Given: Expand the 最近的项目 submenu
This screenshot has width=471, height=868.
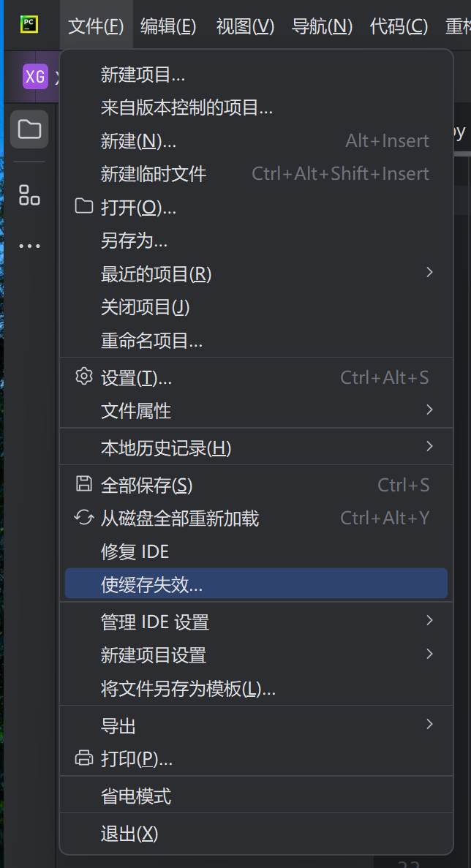Looking at the screenshot, I should click(256, 273).
